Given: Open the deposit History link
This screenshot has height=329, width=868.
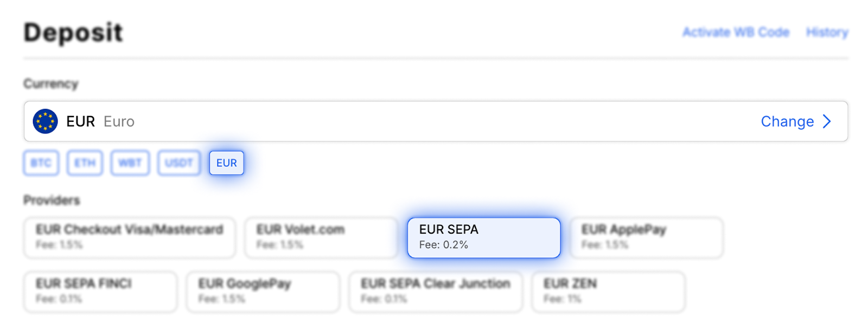Looking at the screenshot, I should click(x=827, y=33).
